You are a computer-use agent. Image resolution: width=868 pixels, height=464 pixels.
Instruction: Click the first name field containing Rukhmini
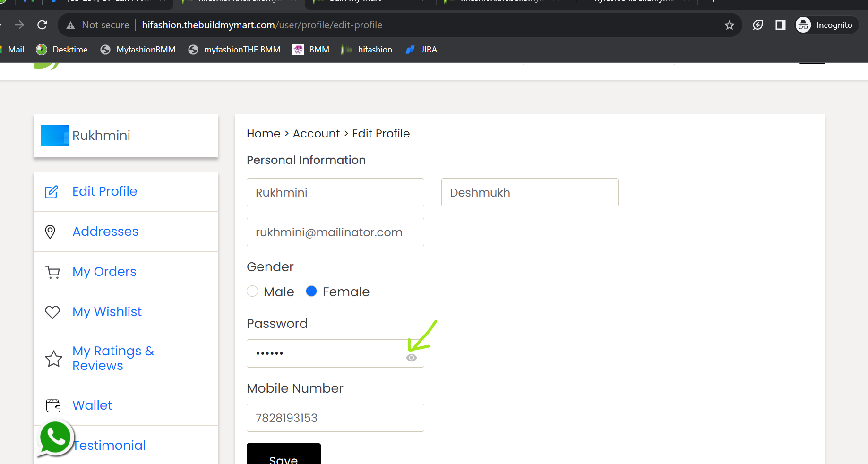click(335, 192)
